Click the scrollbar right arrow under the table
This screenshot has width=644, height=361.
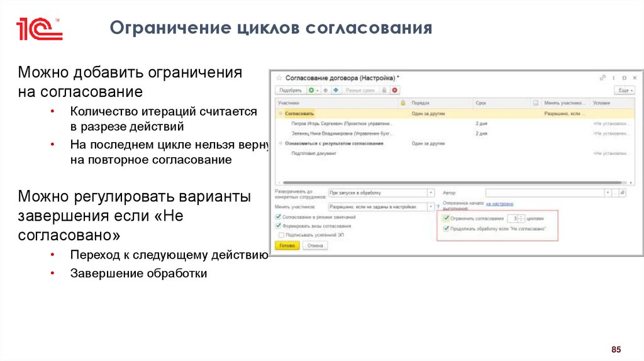point(630,182)
